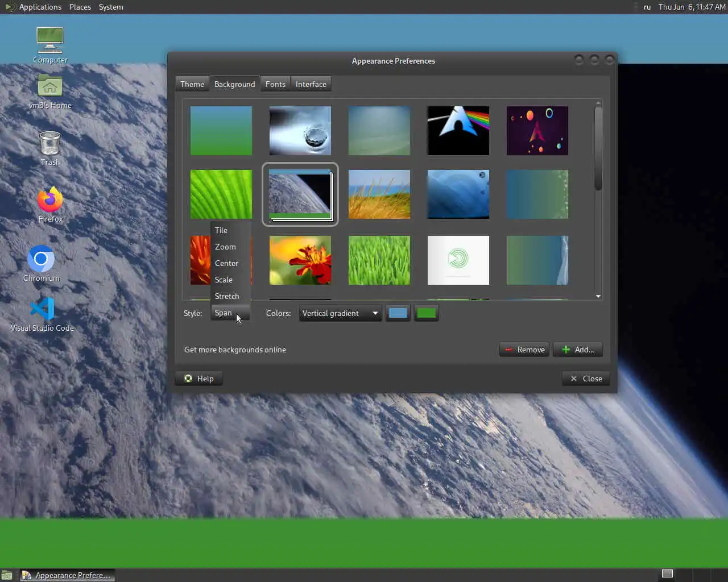Select the Earth from space wallpaper
The height and width of the screenshot is (582, 728).
coord(300,194)
